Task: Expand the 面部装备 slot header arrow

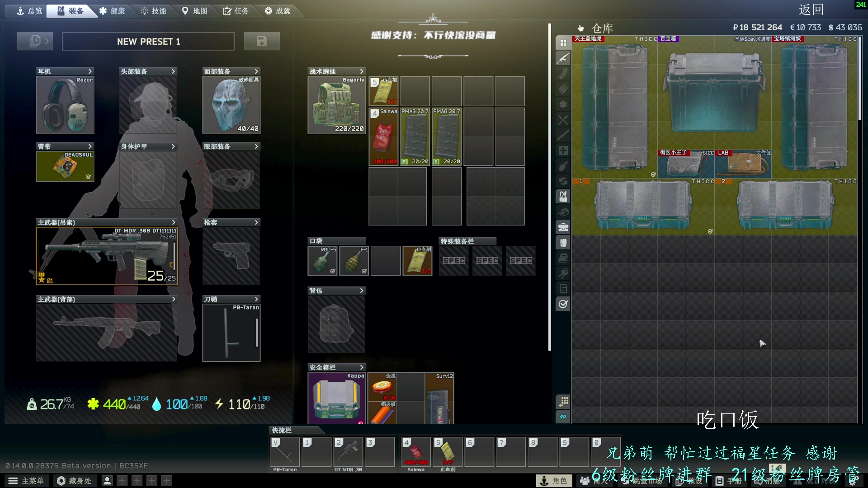Action: coord(256,71)
